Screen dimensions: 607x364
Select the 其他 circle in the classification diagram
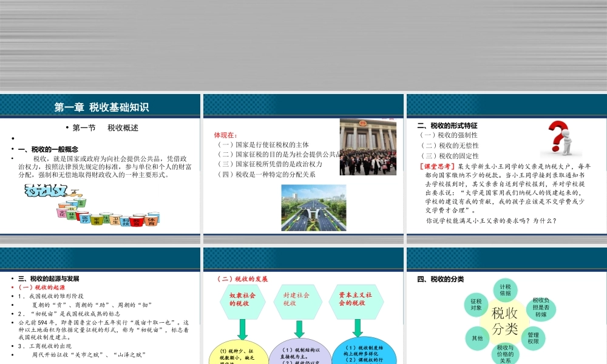477,338
